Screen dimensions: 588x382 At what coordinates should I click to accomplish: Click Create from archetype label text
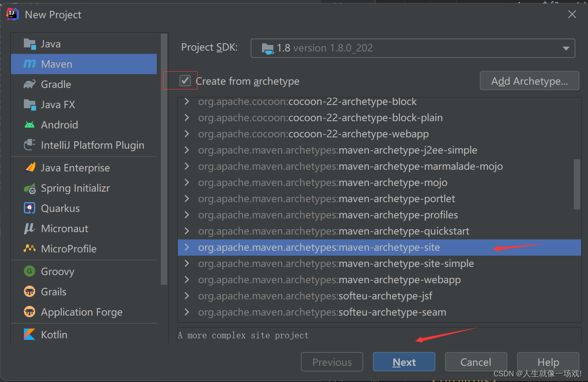click(x=247, y=81)
